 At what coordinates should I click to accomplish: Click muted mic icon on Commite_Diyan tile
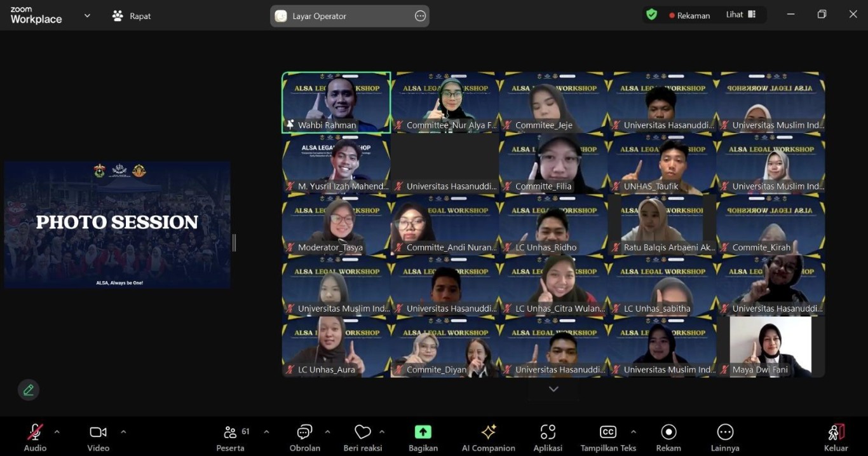[399, 370]
